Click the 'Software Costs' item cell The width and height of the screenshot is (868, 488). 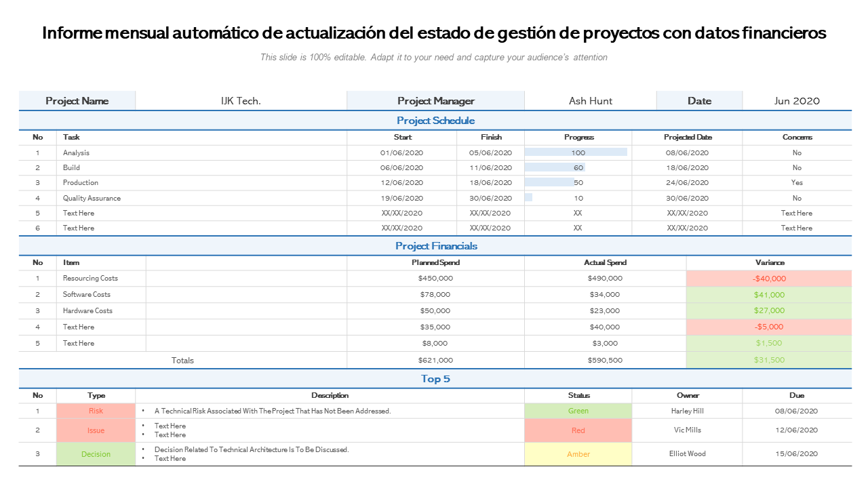tap(101, 295)
